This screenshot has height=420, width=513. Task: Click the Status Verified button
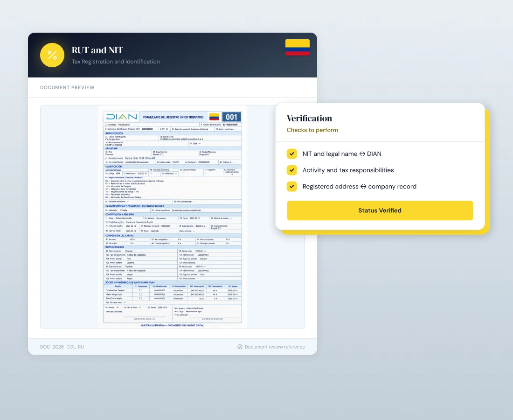point(380,210)
